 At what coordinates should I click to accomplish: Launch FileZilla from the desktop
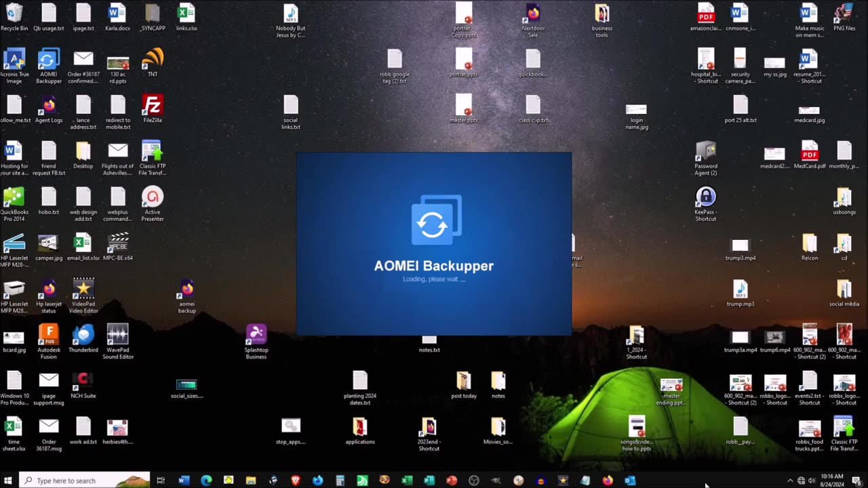pos(153,109)
